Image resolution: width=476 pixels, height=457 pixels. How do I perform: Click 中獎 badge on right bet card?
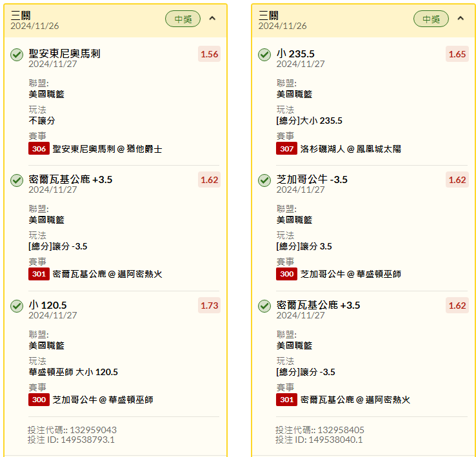431,19
